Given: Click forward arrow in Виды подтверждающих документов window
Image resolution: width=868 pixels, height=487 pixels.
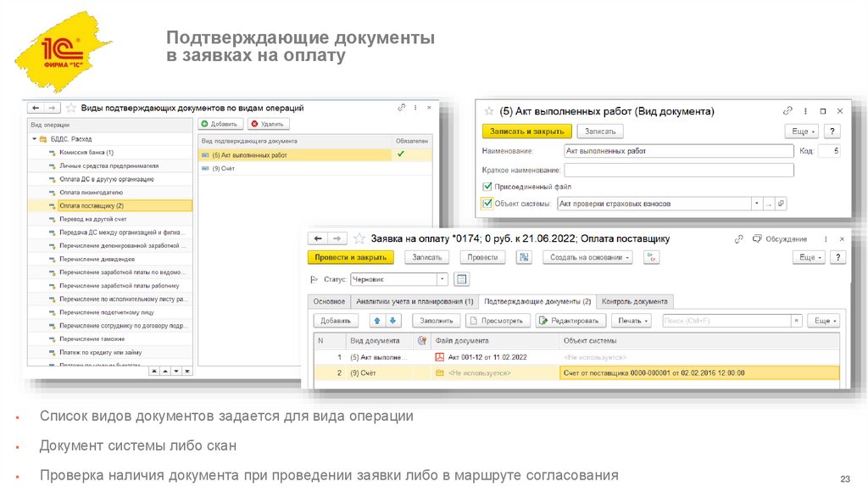Looking at the screenshot, I should [x=52, y=108].
